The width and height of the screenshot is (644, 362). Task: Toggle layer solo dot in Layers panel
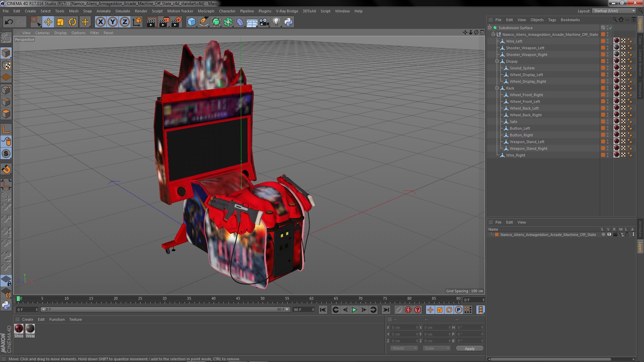click(603, 235)
